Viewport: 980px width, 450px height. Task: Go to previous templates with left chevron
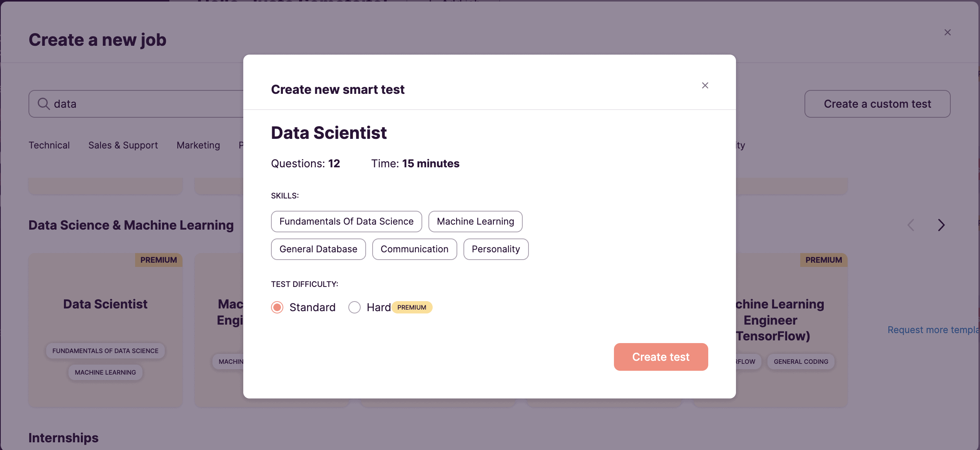click(x=911, y=225)
